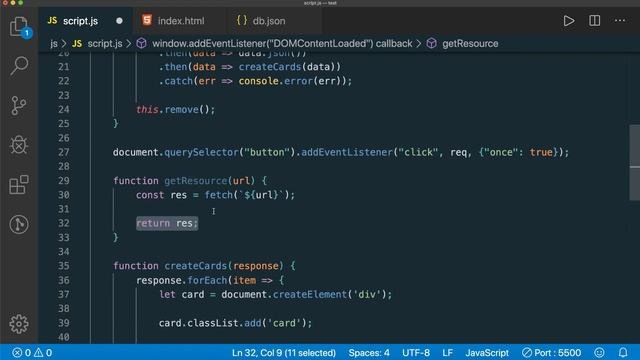Viewport: 640px width, 360px height.
Task: Switch to the db.json tab
Action: 273,21
